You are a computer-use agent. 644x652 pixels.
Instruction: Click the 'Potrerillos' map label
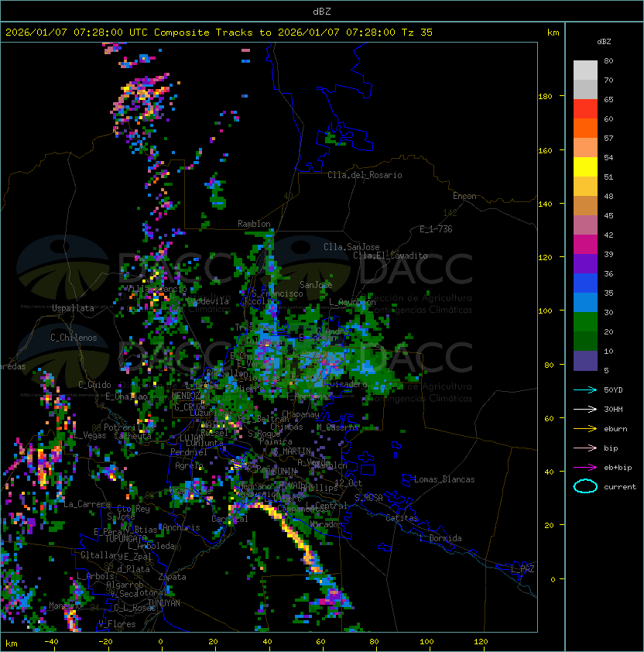(129, 427)
